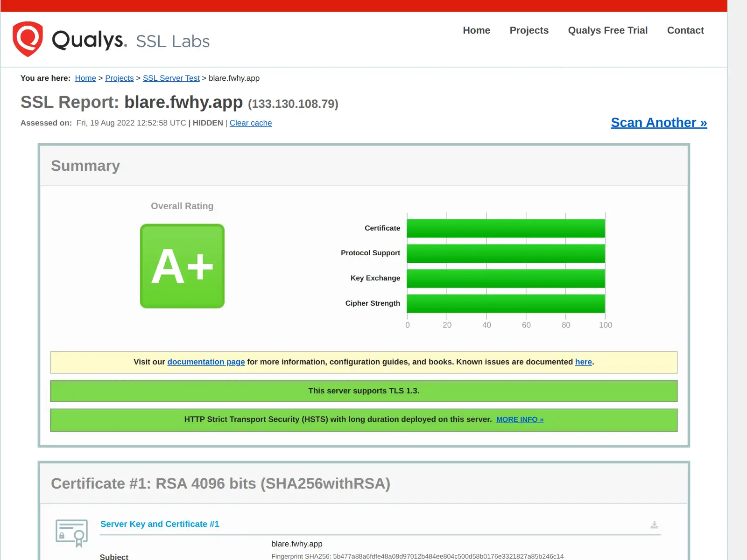Click the IP address 133.130.108.79

point(293,104)
